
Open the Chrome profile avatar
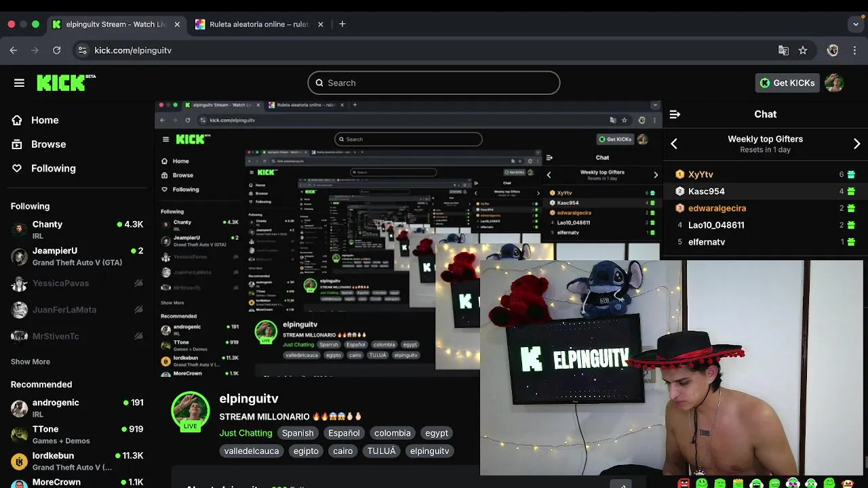click(x=833, y=50)
